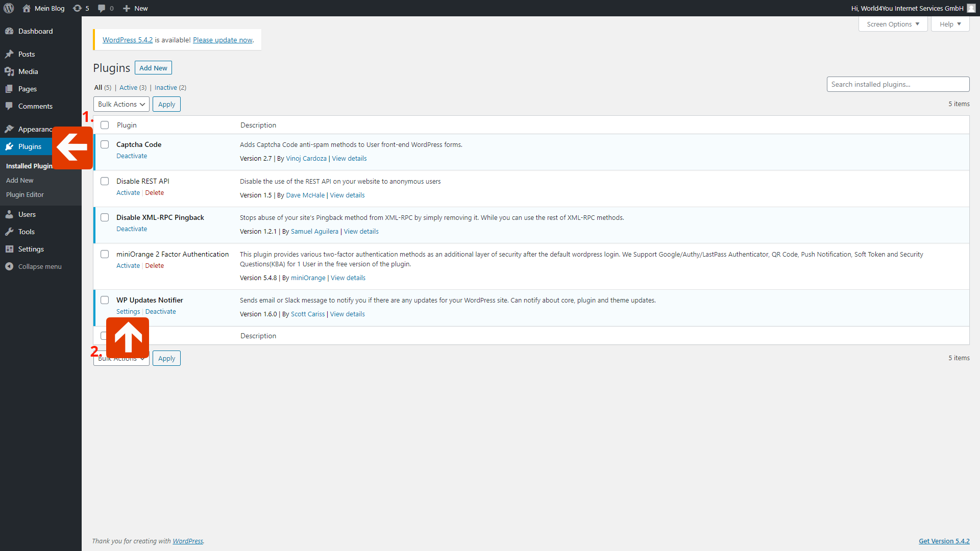Click the Plugins plug icon

(x=10, y=146)
